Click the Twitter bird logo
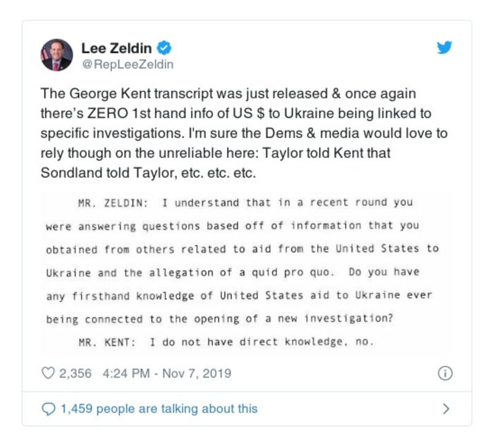 point(445,48)
